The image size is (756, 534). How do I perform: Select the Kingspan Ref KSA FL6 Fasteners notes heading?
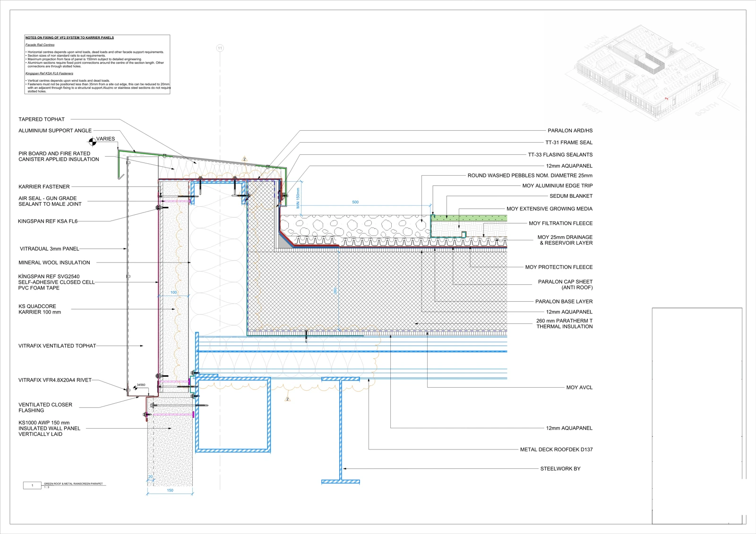49,74
